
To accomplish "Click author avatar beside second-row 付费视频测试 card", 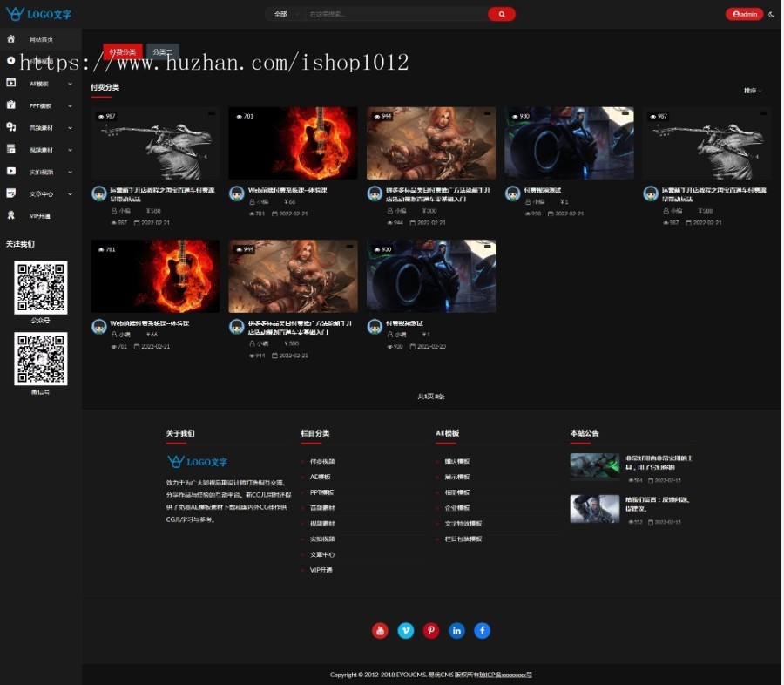I will coord(375,327).
